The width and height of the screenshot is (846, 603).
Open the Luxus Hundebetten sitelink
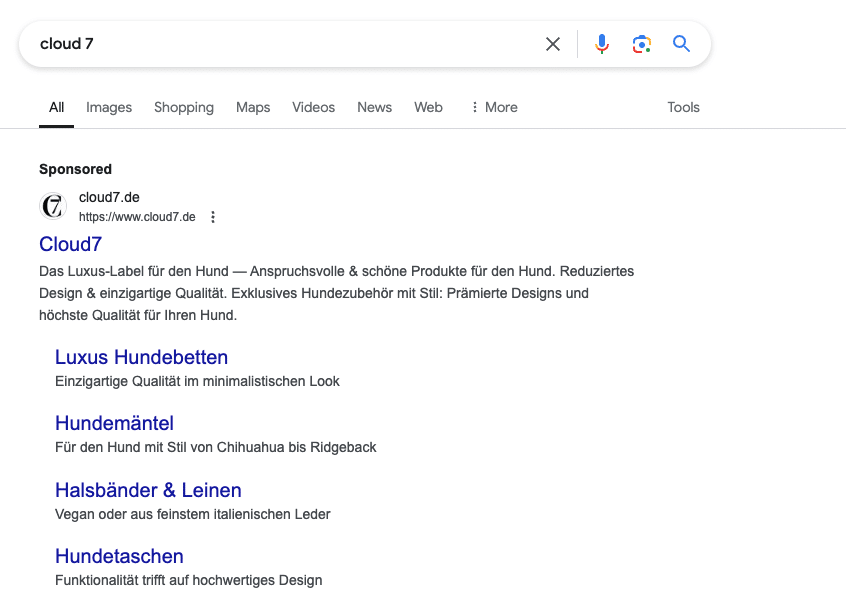(x=141, y=357)
